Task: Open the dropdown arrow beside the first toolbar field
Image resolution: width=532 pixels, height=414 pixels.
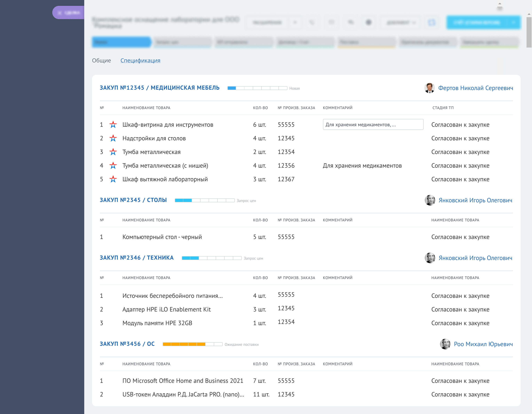Action: tap(295, 22)
